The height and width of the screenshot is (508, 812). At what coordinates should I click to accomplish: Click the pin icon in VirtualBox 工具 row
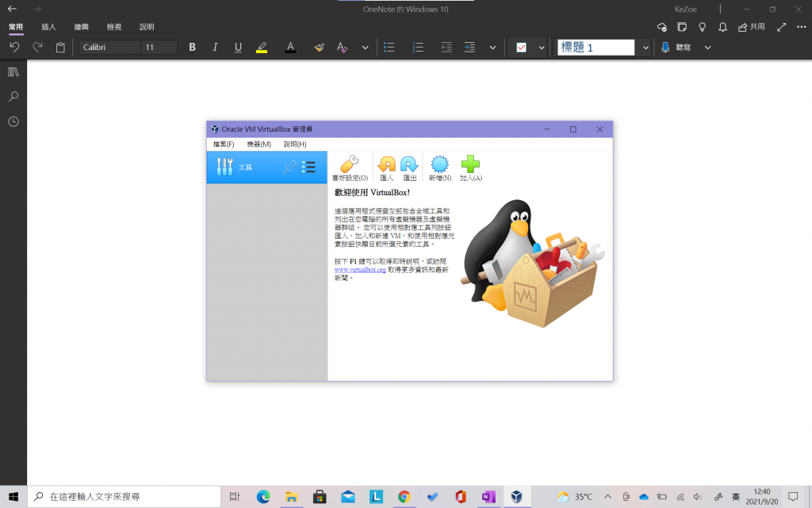(289, 167)
